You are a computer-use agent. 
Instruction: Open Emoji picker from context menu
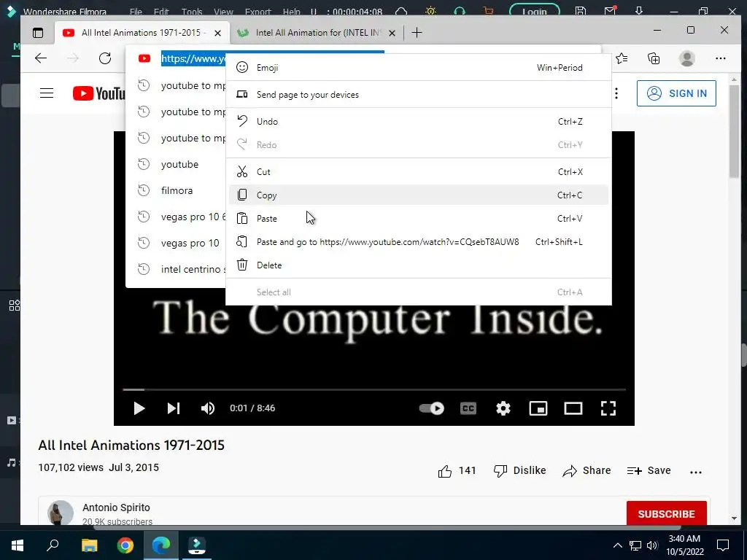point(418,68)
